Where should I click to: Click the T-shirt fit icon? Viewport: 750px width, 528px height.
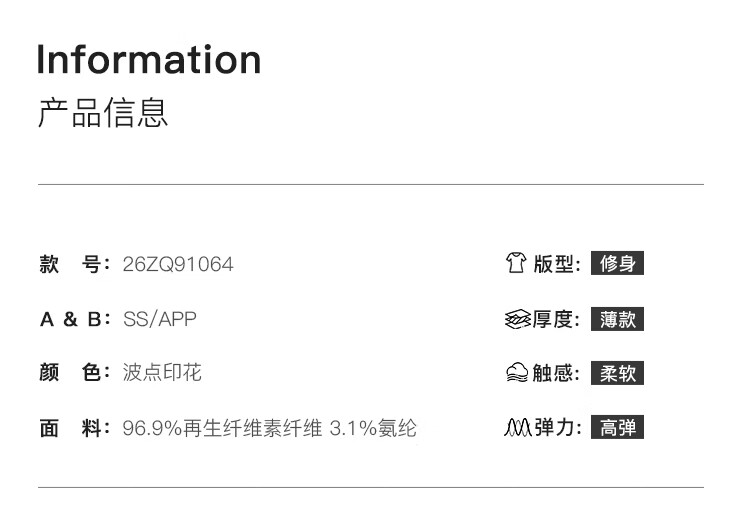516,264
